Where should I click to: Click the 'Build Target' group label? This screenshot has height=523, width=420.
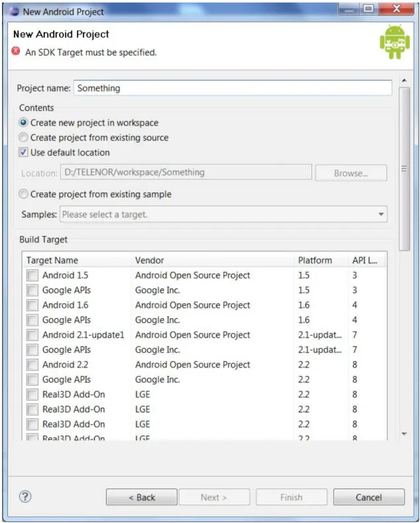pos(43,239)
